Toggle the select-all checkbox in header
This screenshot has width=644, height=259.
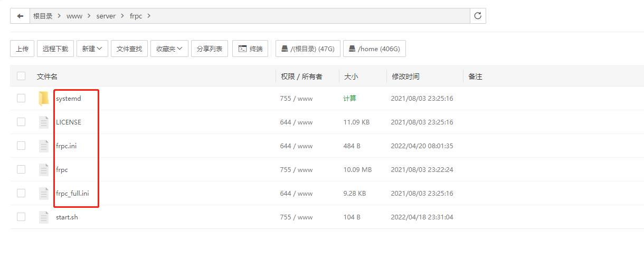coord(21,76)
